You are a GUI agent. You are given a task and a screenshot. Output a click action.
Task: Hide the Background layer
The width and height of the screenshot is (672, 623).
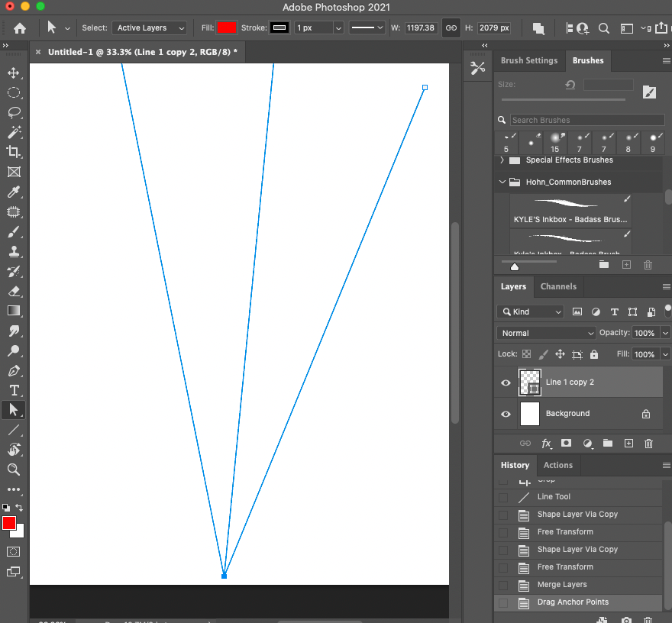506,414
